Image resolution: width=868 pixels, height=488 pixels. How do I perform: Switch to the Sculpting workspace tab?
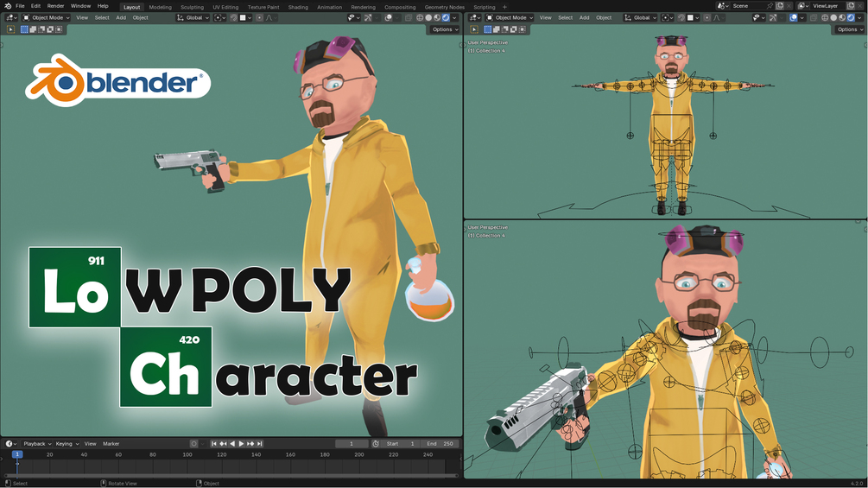192,7
